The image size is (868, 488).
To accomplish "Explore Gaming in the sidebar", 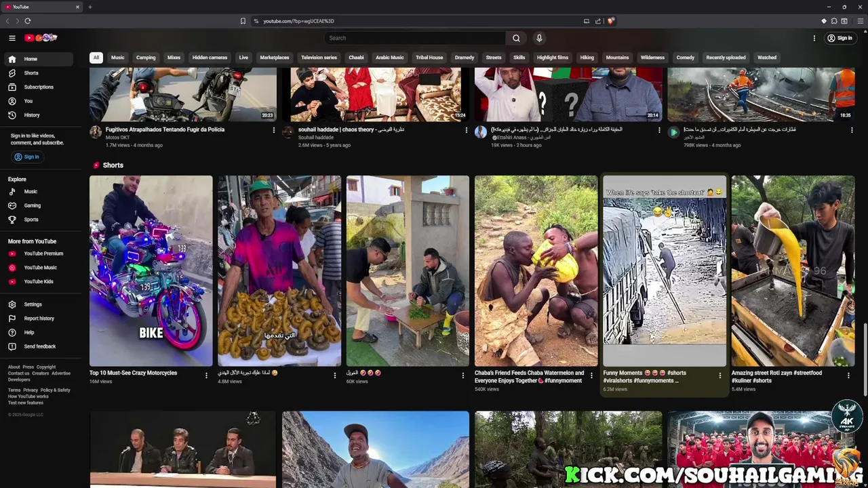I will point(38,205).
